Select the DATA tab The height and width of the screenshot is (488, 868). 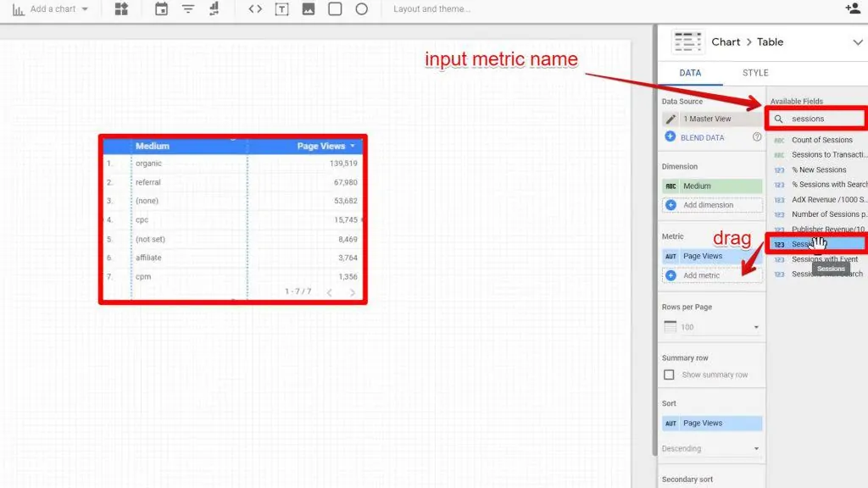pos(688,73)
